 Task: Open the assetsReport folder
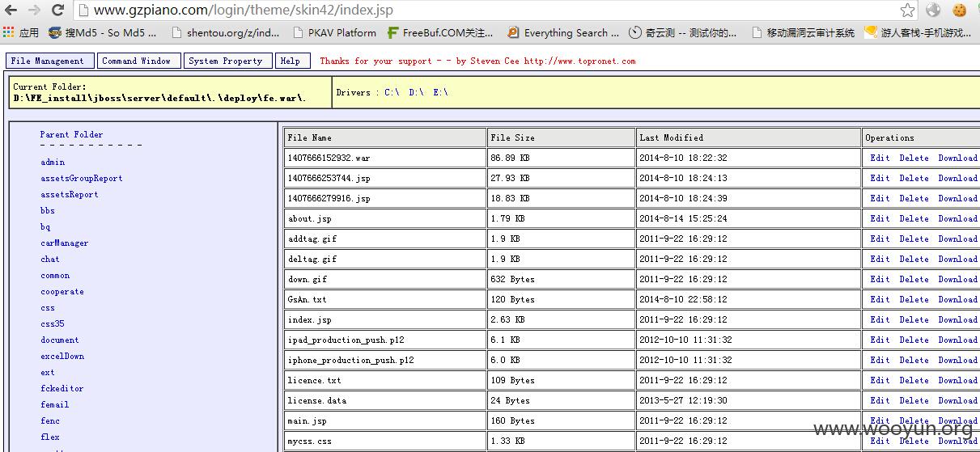tap(70, 195)
